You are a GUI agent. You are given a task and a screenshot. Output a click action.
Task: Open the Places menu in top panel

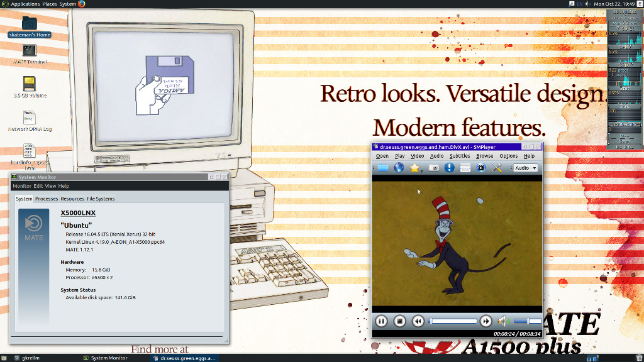click(50, 4)
